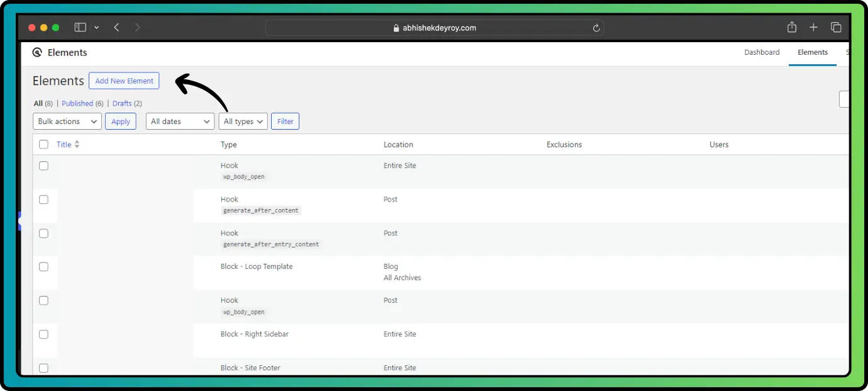This screenshot has width=868, height=391.
Task: Click the Filter button
Action: click(285, 122)
